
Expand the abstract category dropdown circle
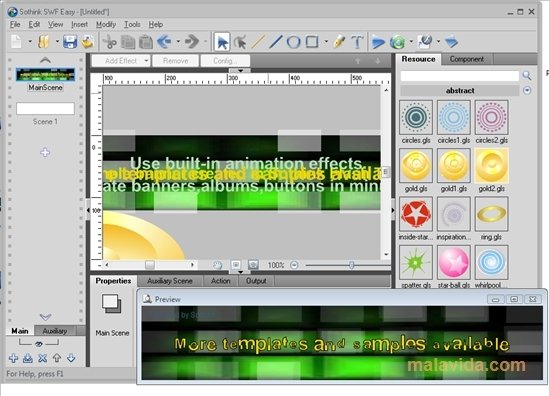tap(527, 91)
